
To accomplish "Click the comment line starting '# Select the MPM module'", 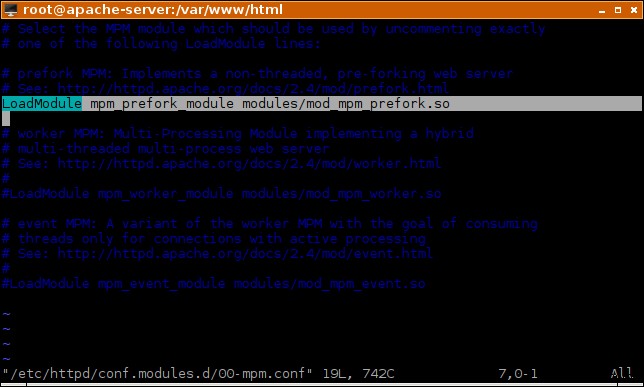I will tap(274, 29).
